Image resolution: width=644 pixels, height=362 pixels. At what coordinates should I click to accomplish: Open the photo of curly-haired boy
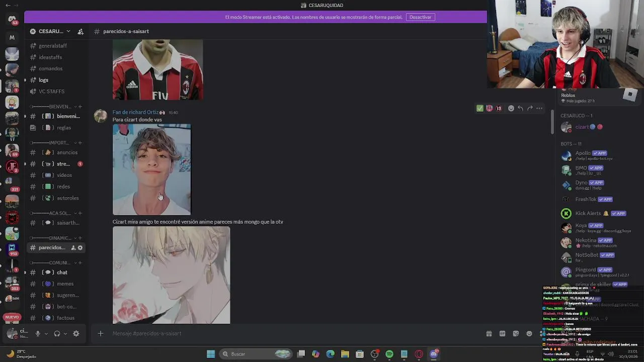151,169
